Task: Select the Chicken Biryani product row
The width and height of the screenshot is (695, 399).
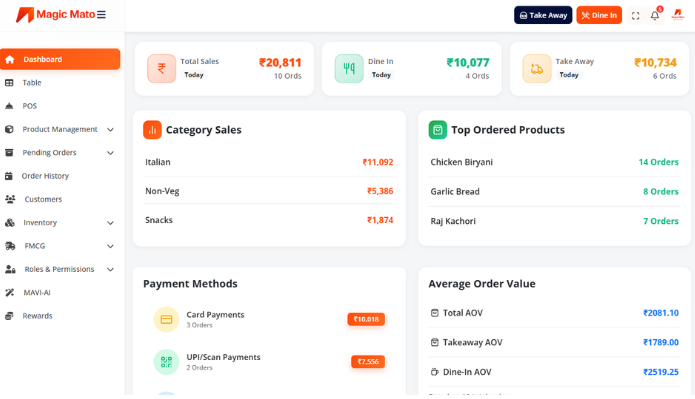Action: click(554, 162)
